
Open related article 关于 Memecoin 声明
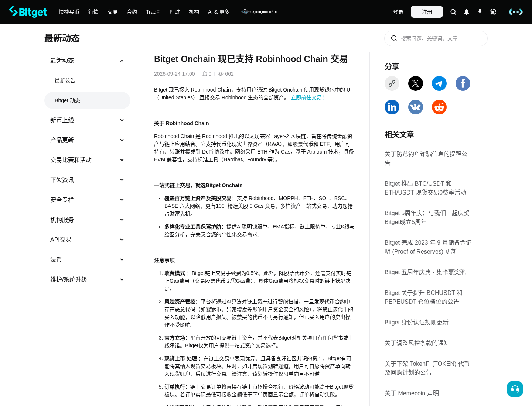(x=412, y=393)
